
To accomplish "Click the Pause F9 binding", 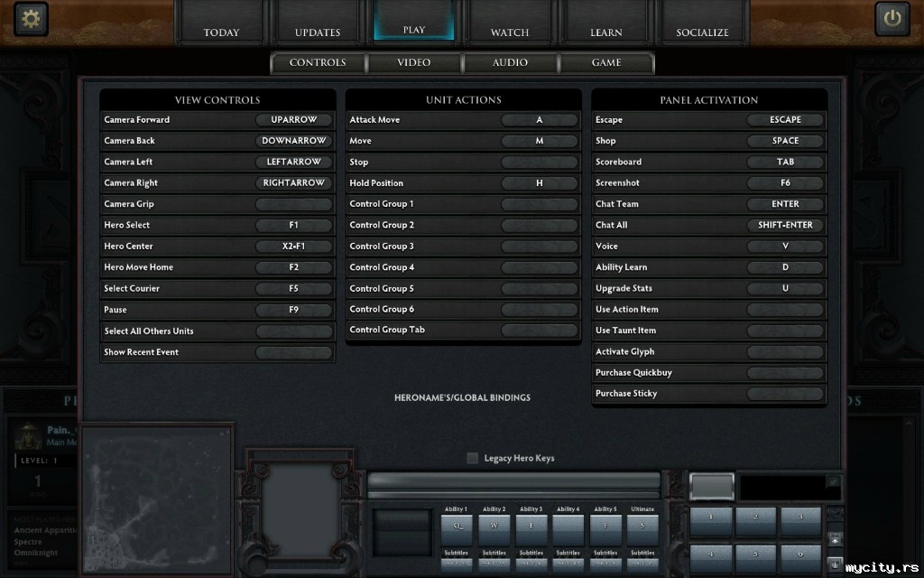I will click(294, 310).
